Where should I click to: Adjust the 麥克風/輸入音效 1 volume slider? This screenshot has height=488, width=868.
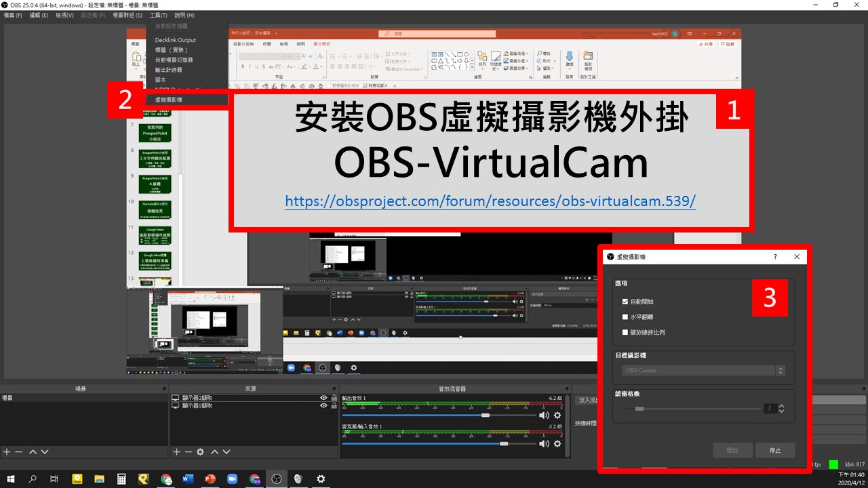click(504, 443)
